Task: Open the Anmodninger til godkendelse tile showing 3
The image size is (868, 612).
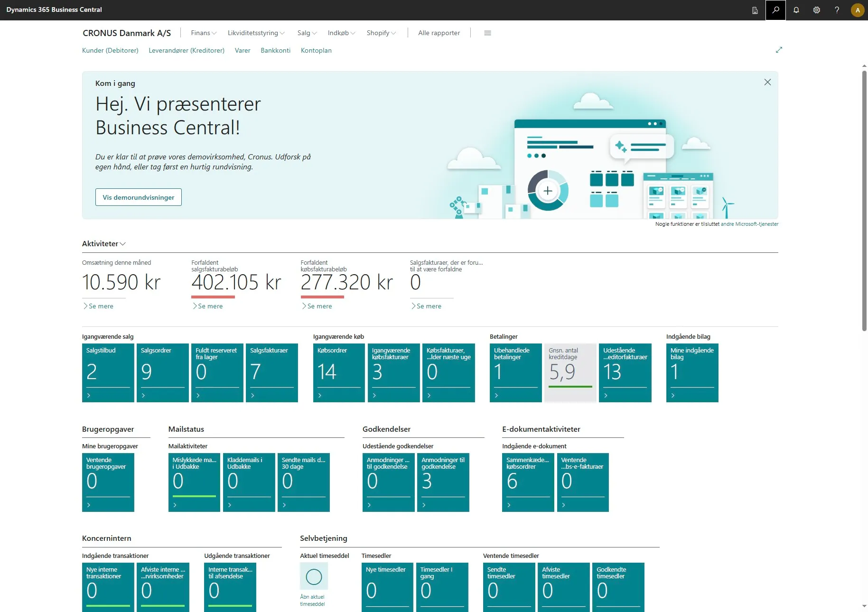Action: [443, 482]
